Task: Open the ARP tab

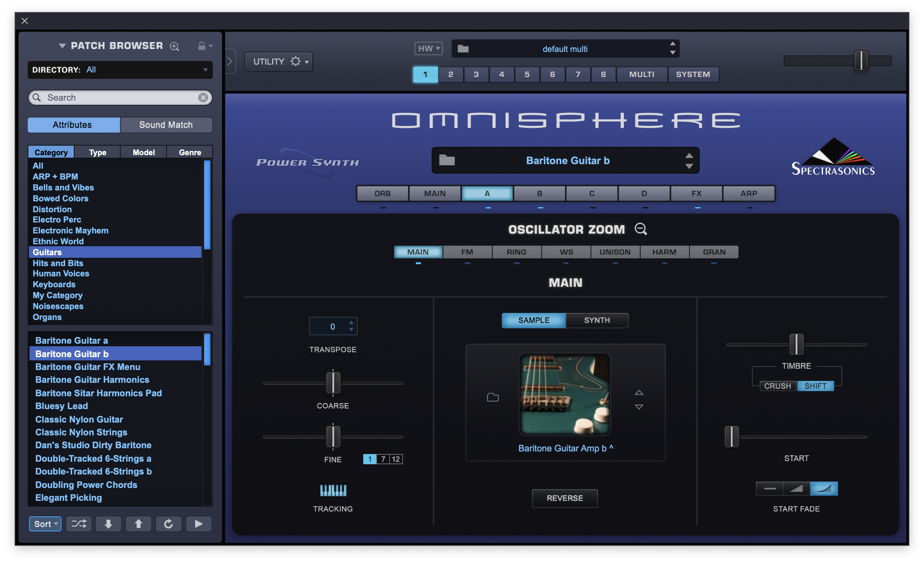Action: 749,193
